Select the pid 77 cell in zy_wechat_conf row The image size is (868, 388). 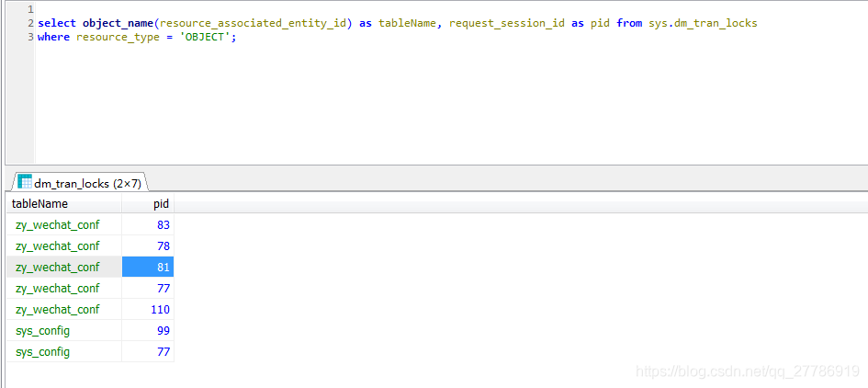(148, 288)
